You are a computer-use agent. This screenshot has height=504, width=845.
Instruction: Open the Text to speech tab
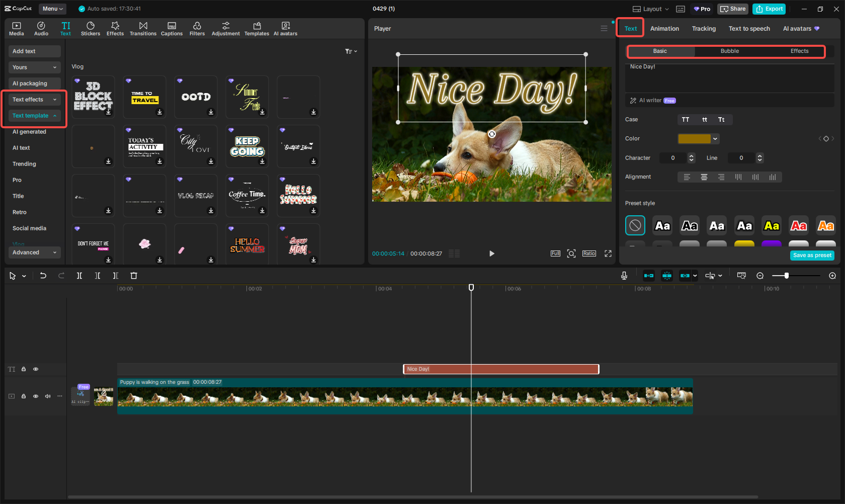pos(749,29)
